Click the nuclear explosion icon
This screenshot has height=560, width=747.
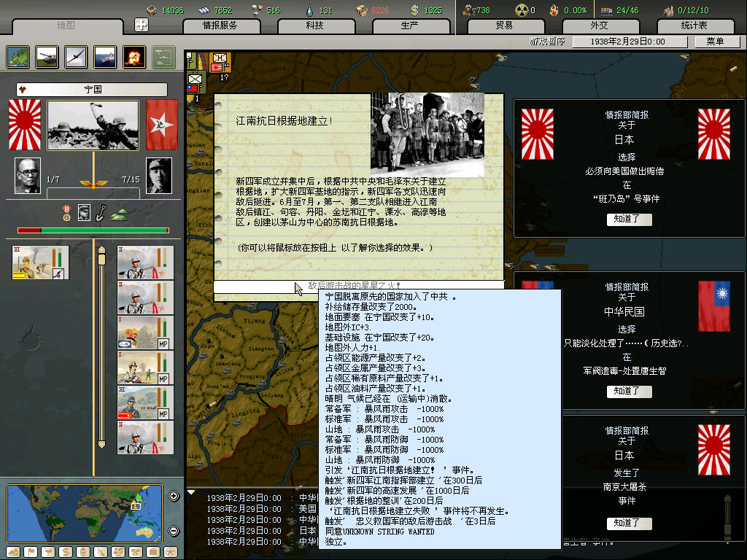tap(134, 56)
